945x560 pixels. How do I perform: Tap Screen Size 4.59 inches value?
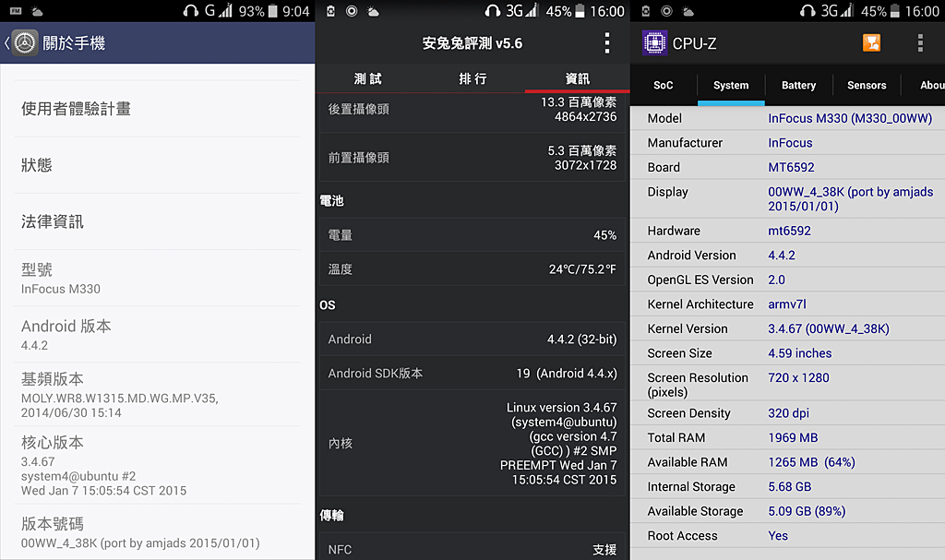tap(800, 353)
